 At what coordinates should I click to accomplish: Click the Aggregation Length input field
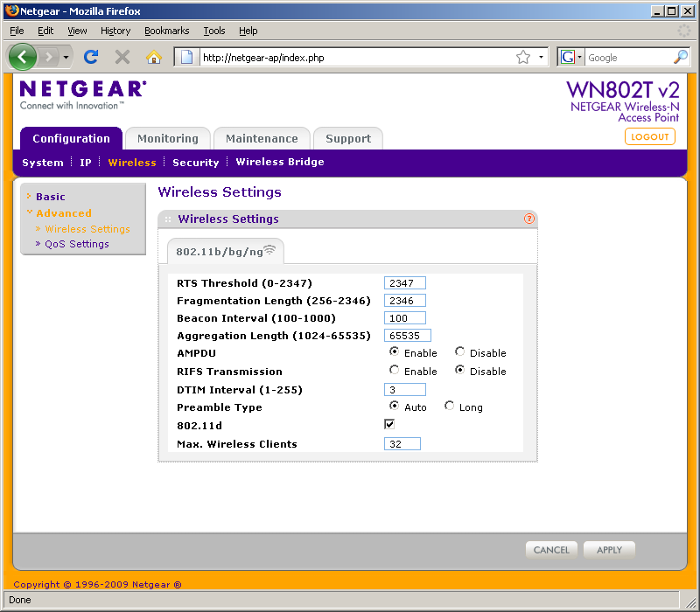pyautogui.click(x=408, y=335)
